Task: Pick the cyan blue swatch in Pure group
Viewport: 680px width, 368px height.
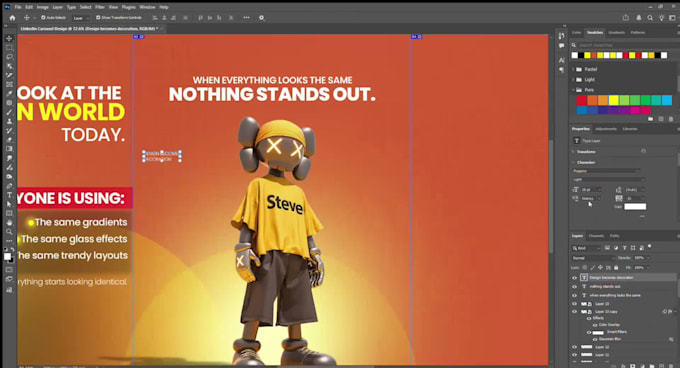Action: [667, 101]
